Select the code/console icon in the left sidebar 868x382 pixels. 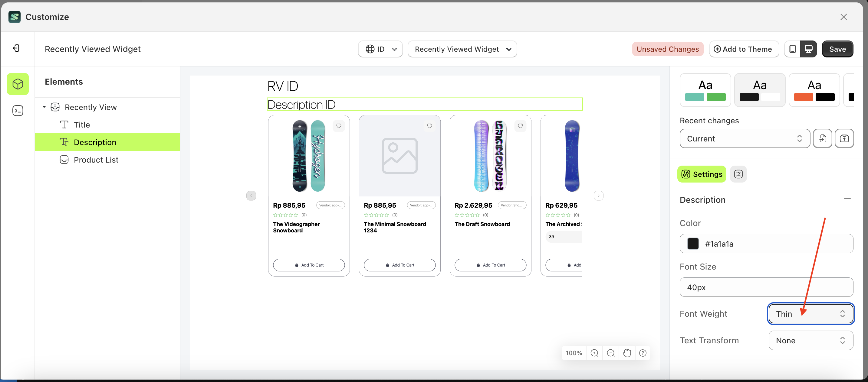click(18, 110)
